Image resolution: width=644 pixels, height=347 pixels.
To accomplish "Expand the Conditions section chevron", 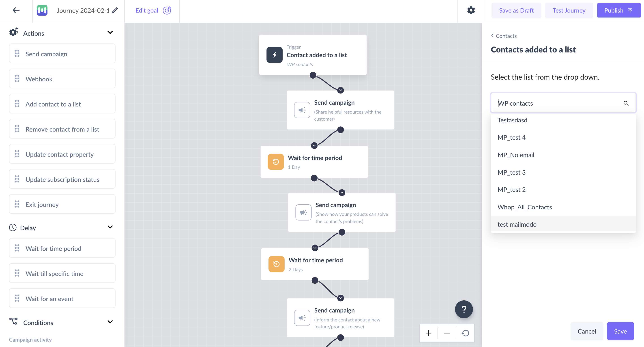I will click(x=110, y=323).
